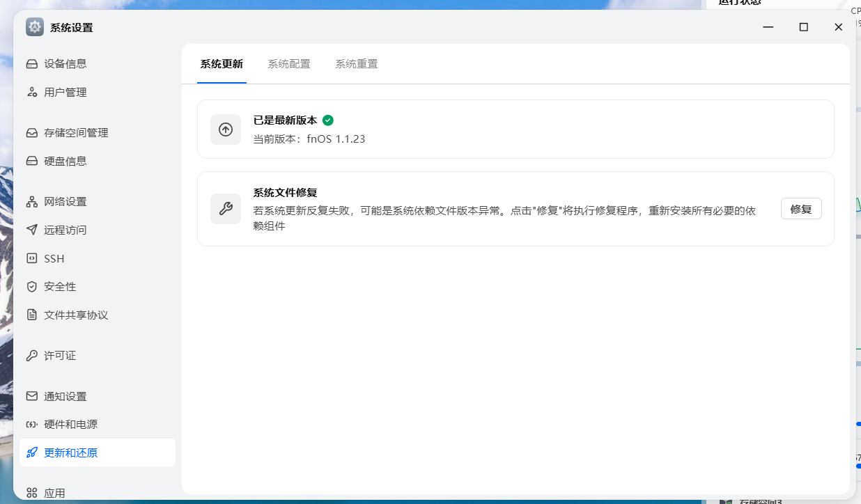
Task: Click the security shield icon
Action: coord(32,287)
